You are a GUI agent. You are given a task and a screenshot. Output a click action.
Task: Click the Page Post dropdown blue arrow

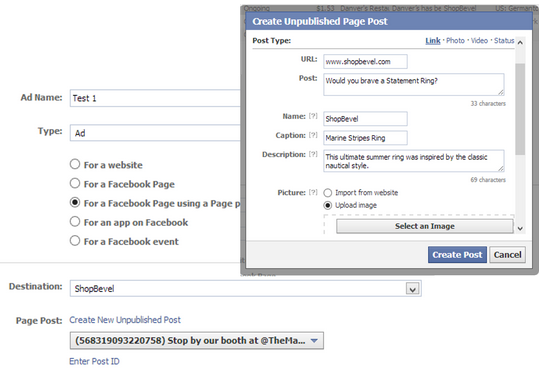[314, 341]
